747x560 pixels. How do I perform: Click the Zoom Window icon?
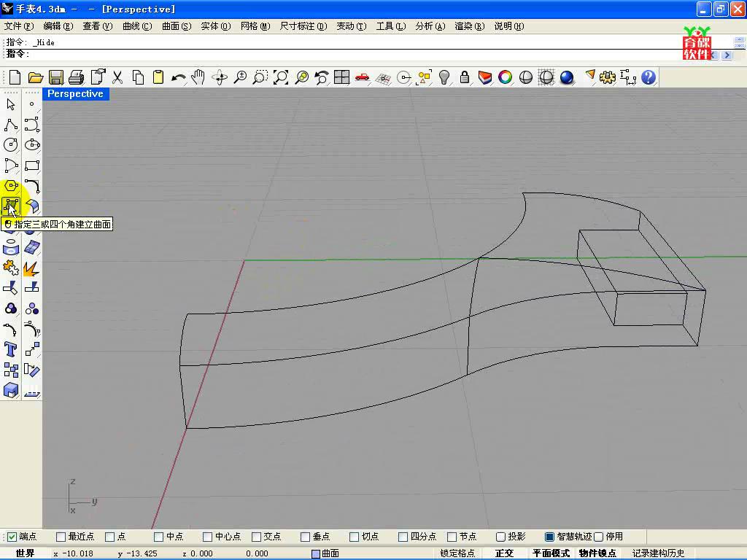pyautogui.click(x=260, y=77)
